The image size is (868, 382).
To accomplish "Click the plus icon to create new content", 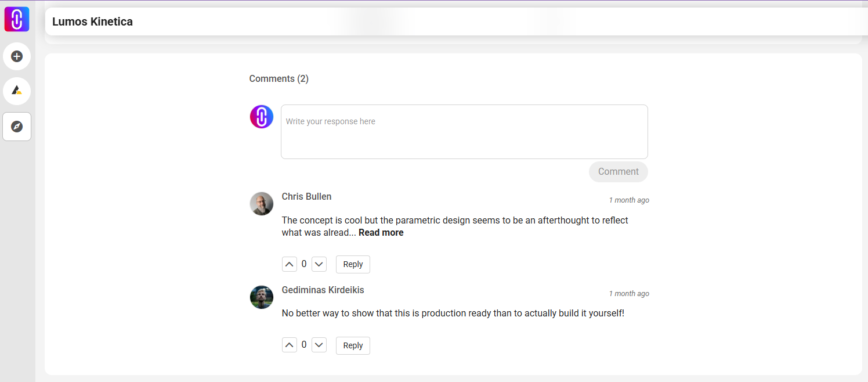I will [16, 56].
